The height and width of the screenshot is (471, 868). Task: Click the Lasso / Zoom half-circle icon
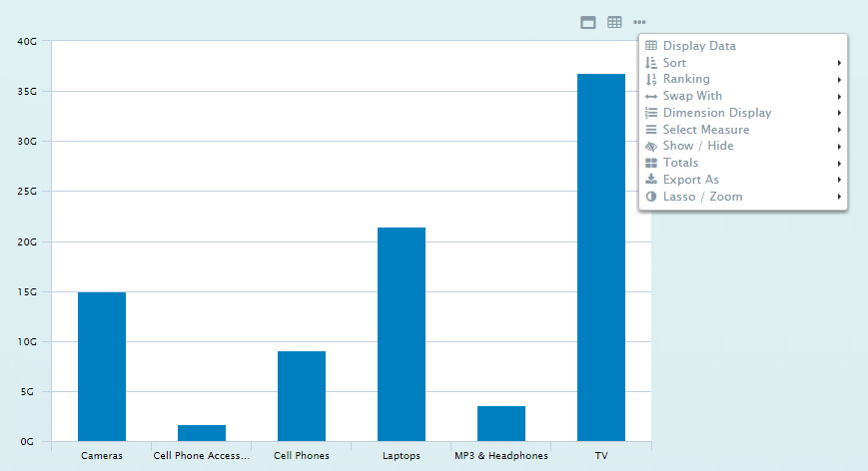click(x=651, y=197)
